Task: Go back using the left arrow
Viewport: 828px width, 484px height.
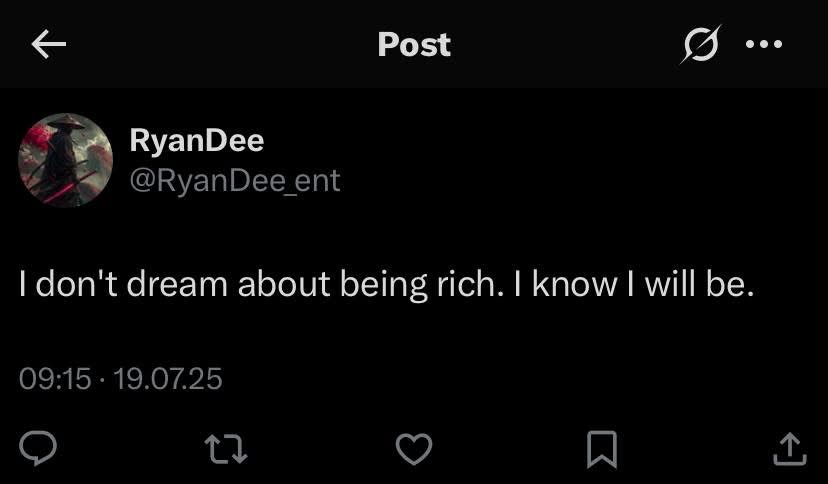Action: (x=49, y=44)
